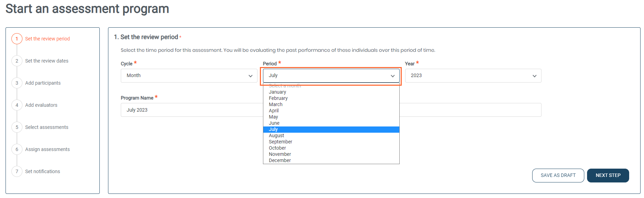Open the Year dropdown showing 2023
This screenshot has height=198, width=644.
(473, 76)
